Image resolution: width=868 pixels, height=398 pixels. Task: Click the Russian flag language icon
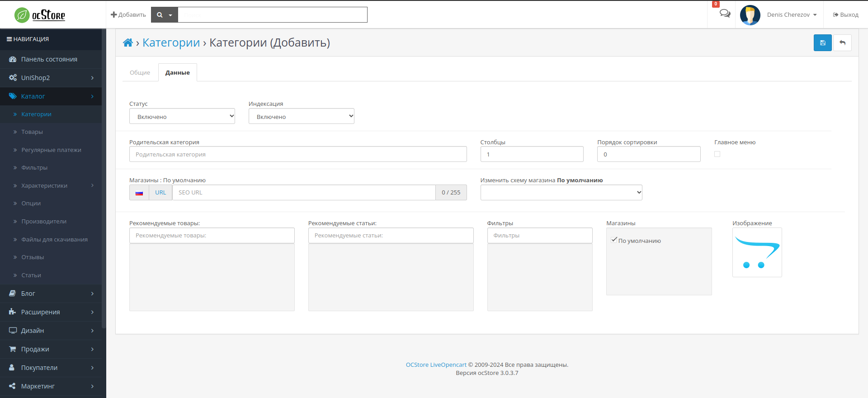coord(139,193)
